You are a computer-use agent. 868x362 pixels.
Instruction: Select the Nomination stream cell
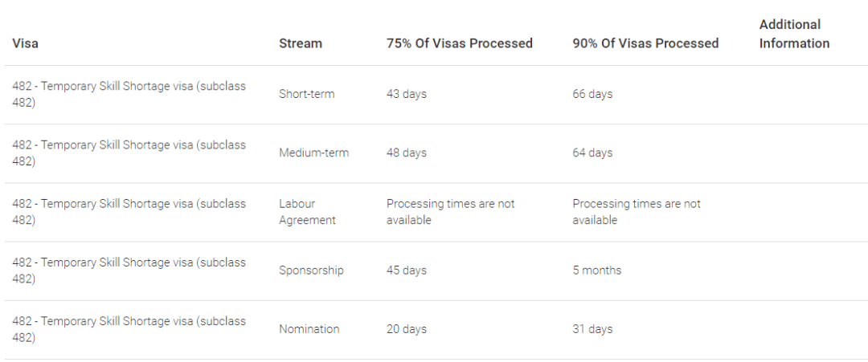click(x=309, y=329)
